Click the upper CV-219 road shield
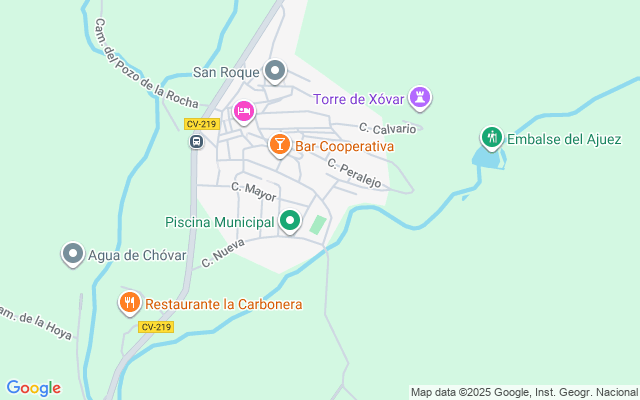Screen dimensions: 640x400 click(x=202, y=124)
